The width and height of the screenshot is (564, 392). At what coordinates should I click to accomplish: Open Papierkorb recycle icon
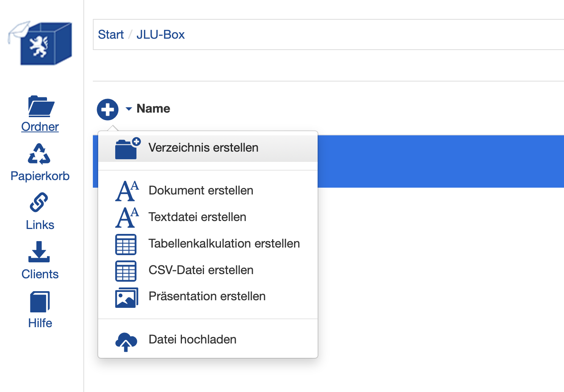point(39,154)
